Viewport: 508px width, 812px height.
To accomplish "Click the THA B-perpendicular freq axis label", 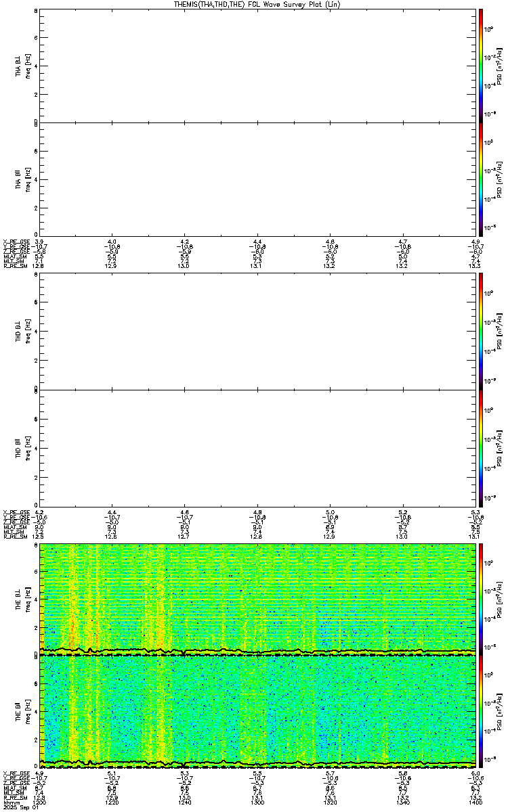I will point(28,65).
